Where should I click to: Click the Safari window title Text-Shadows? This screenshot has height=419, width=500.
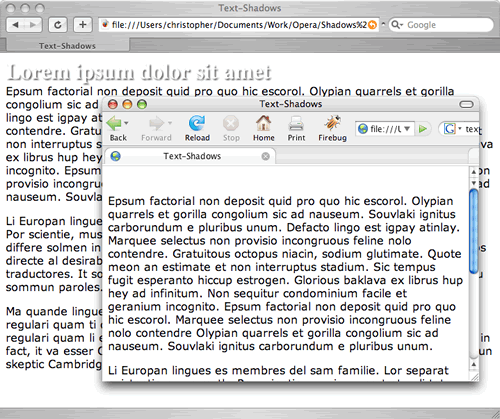click(x=250, y=8)
